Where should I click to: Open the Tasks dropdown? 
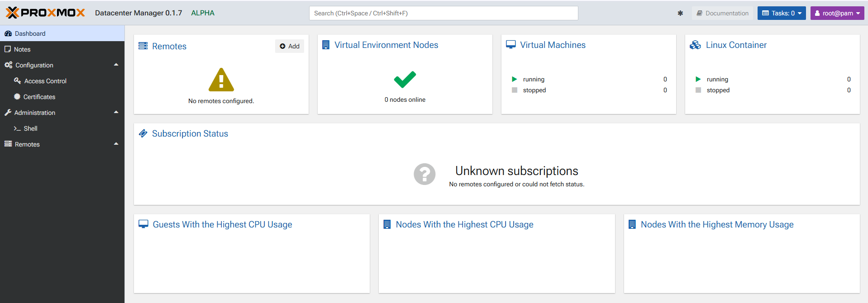pos(782,13)
